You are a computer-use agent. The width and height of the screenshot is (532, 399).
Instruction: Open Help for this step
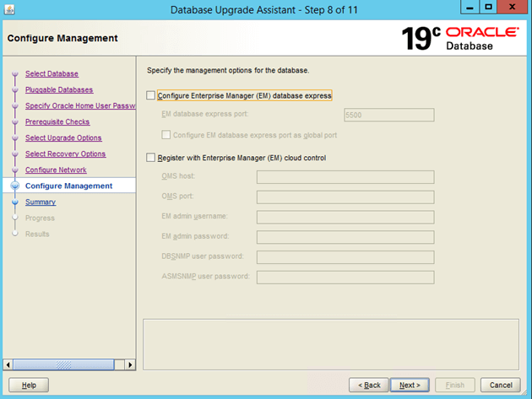(29, 385)
